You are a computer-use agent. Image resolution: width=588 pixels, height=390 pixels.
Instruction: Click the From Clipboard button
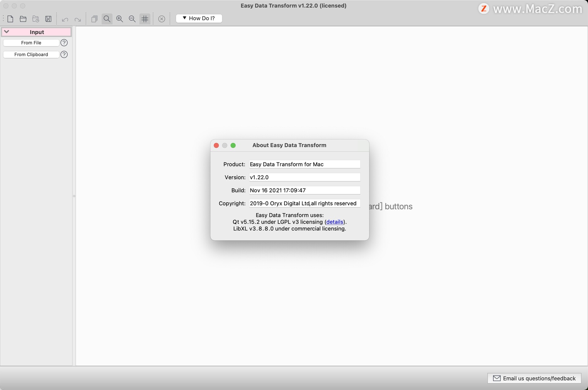click(31, 54)
